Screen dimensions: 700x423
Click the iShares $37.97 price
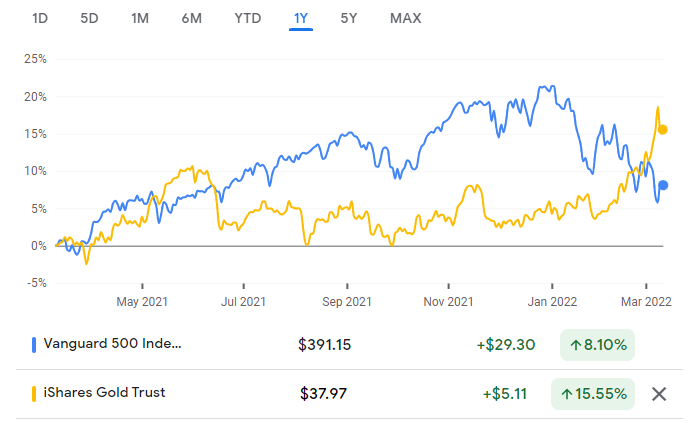(x=323, y=393)
